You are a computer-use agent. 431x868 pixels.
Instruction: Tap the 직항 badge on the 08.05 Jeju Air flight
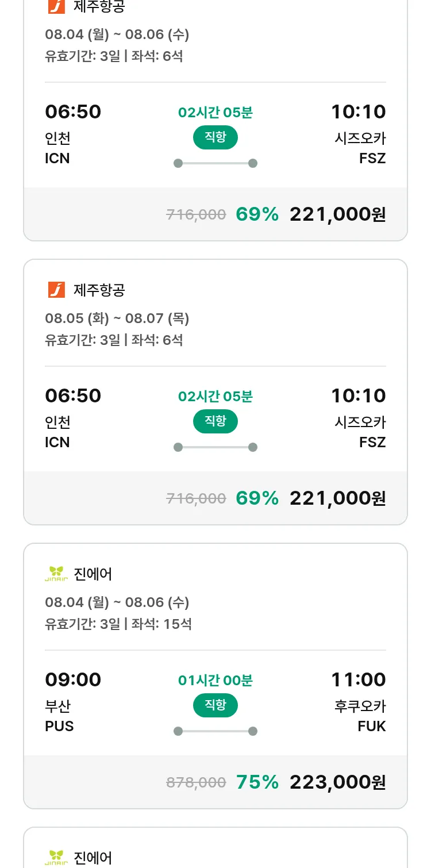coord(215,421)
